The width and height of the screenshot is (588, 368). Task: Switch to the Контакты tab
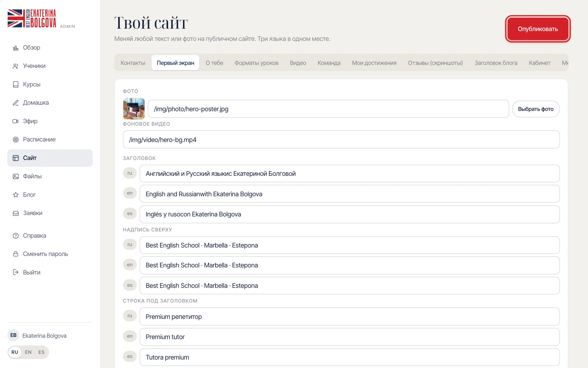coord(133,63)
